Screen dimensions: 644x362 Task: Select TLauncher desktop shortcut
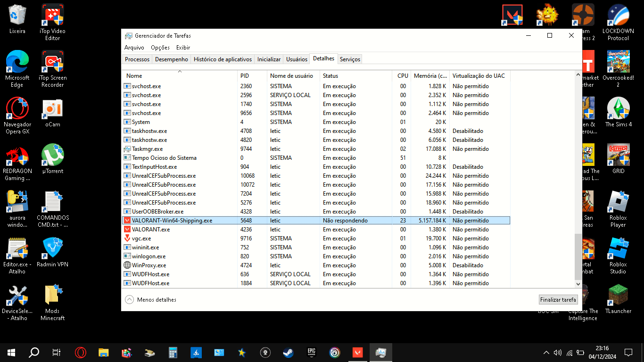pos(618,299)
